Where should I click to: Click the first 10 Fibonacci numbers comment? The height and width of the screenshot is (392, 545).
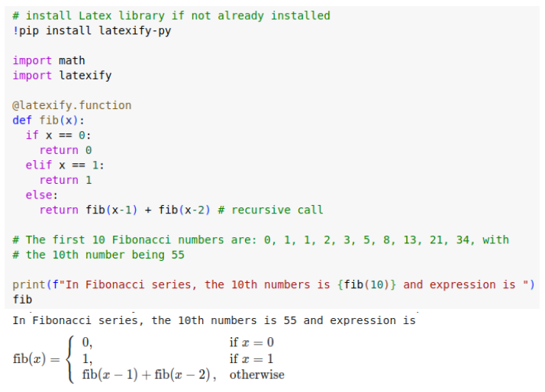[x=261, y=240]
